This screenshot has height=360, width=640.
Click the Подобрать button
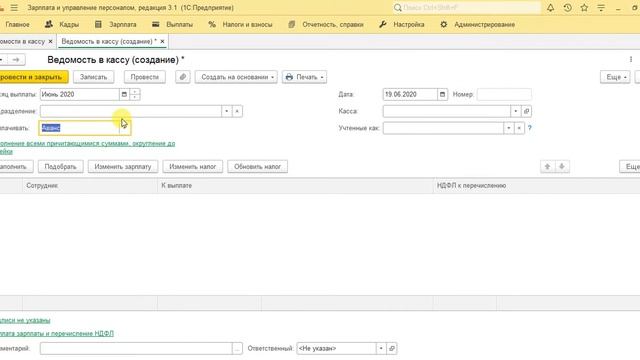pyautogui.click(x=60, y=167)
